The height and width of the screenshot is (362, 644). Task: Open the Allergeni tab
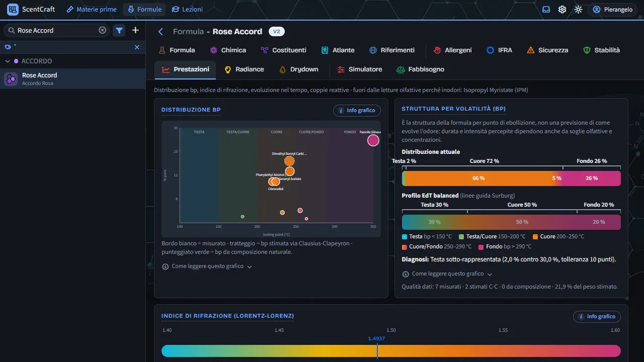click(452, 50)
